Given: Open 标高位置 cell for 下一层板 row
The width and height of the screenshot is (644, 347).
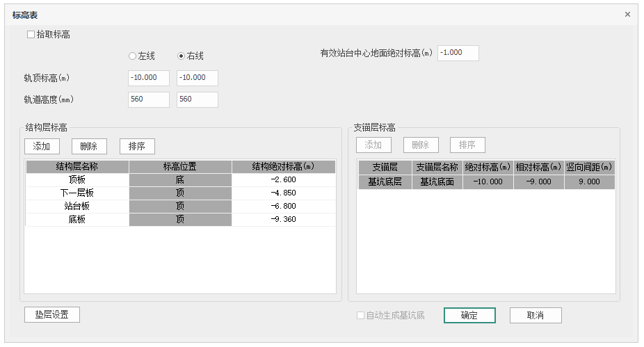Looking at the screenshot, I should pyautogui.click(x=180, y=193).
